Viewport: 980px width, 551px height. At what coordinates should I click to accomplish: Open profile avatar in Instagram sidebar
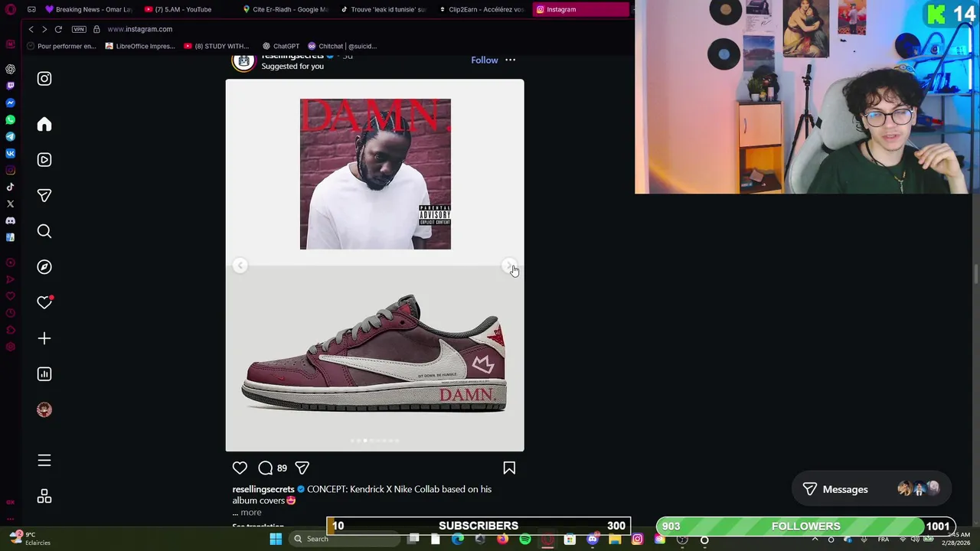click(44, 409)
